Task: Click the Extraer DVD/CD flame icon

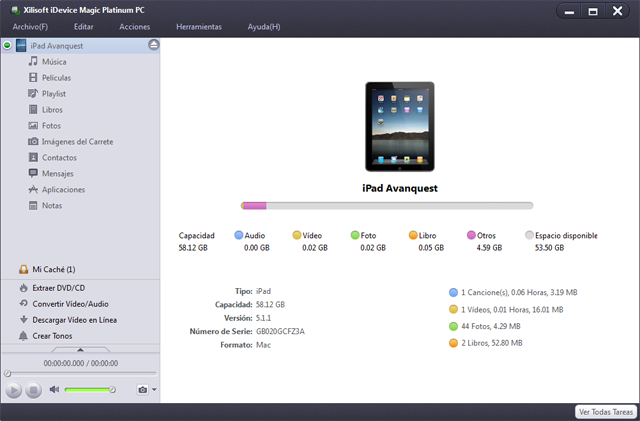Action: (x=23, y=288)
